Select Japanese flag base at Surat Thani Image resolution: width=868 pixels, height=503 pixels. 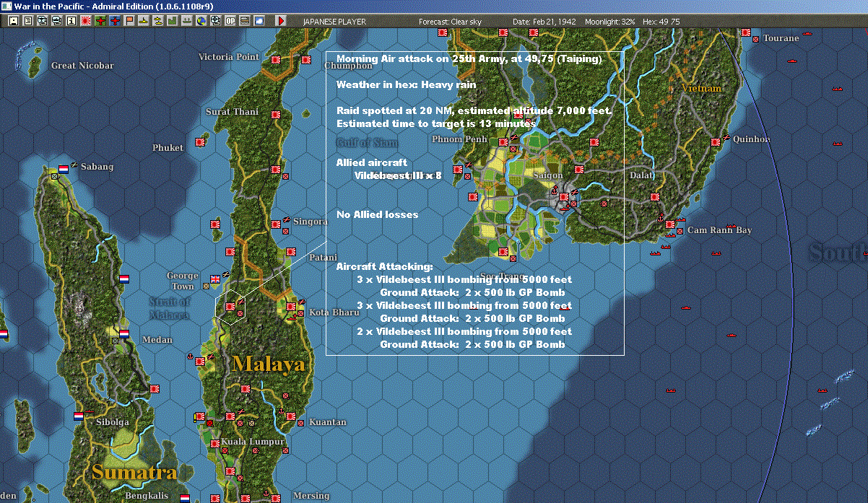275,115
